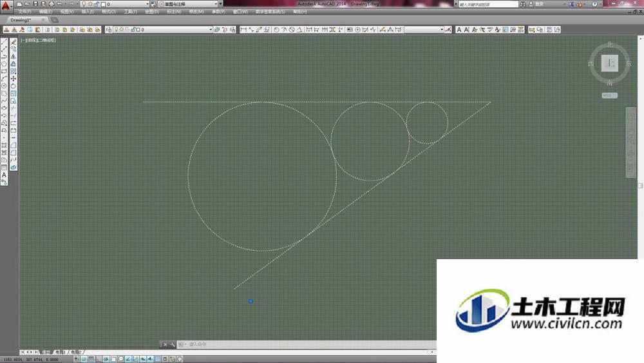Select the Construction line tool

pos(4,49)
